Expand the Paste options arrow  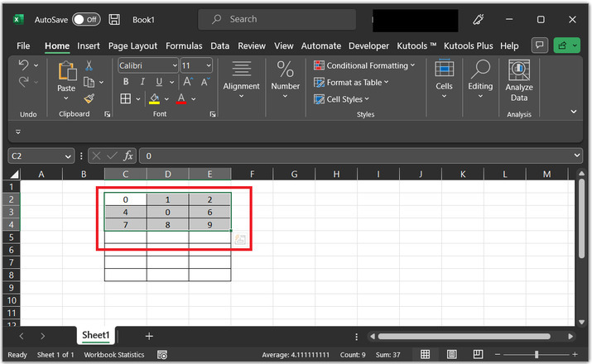coord(66,98)
